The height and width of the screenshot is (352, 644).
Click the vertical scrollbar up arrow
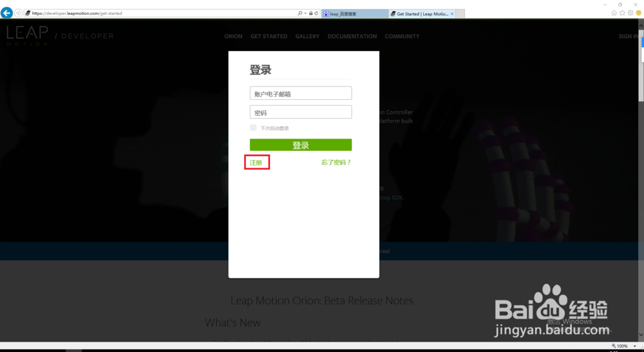(x=641, y=26)
